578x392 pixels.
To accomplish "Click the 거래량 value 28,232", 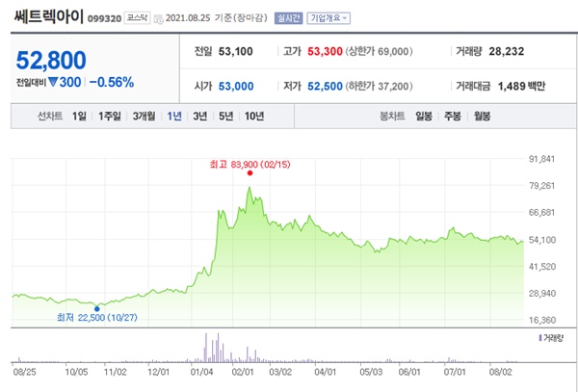I will tap(507, 52).
